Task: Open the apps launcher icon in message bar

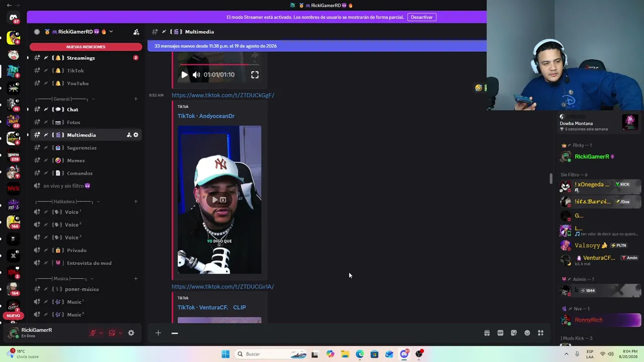Action: (x=541, y=333)
